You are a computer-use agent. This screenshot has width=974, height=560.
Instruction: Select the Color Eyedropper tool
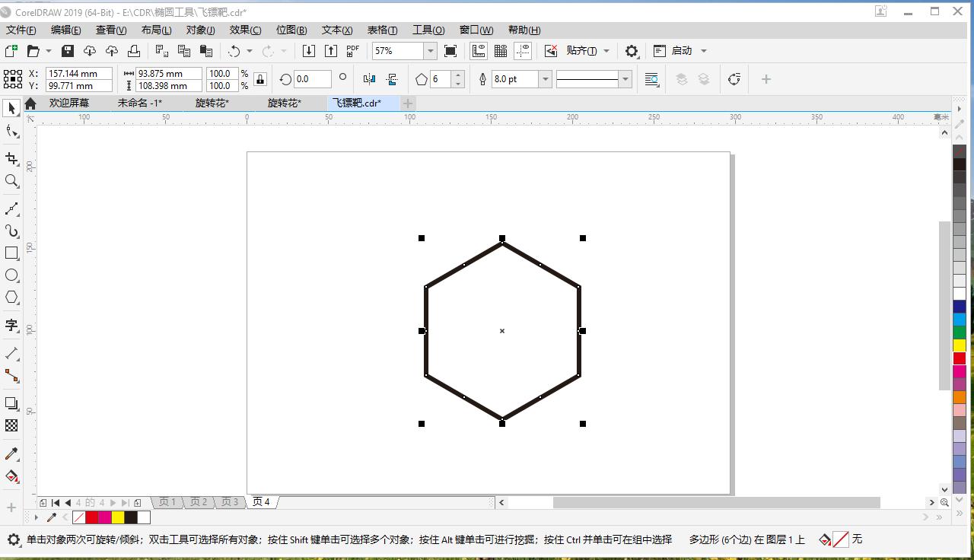click(x=11, y=453)
